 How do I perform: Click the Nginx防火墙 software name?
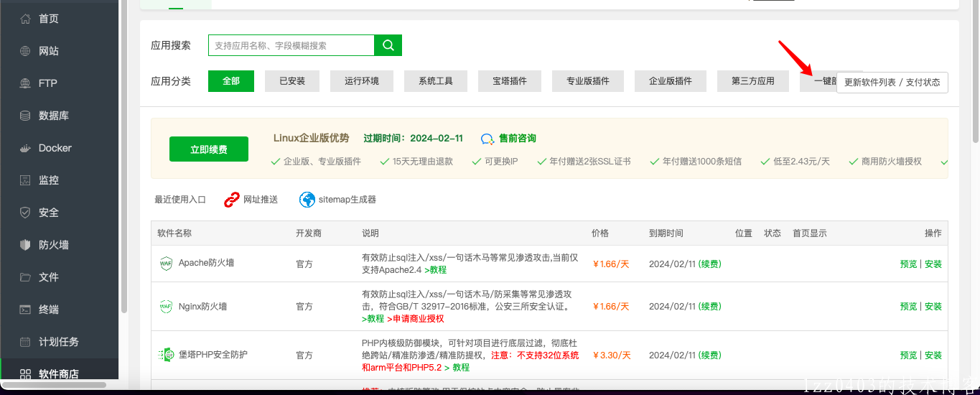click(x=202, y=306)
